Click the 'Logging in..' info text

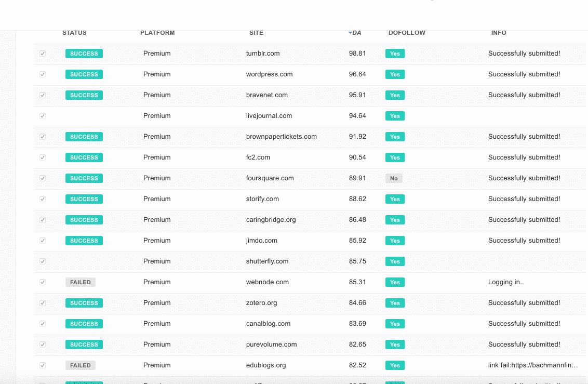click(506, 282)
